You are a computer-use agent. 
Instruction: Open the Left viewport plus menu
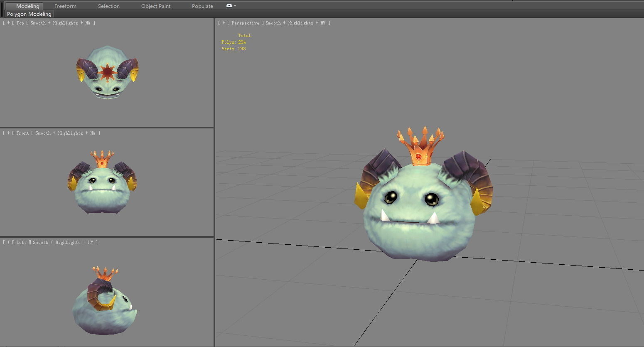(8, 243)
